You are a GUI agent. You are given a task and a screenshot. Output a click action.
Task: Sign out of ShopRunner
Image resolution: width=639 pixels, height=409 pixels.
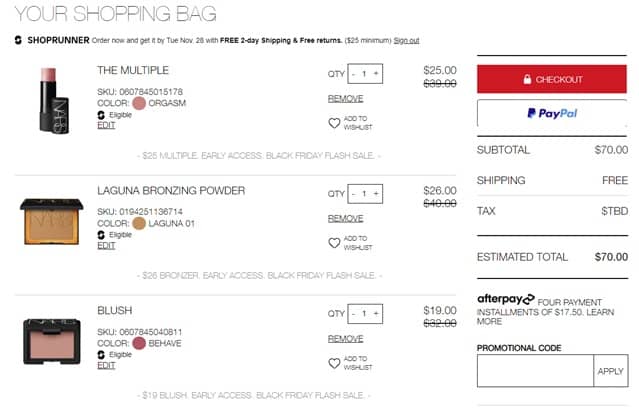(x=406, y=40)
